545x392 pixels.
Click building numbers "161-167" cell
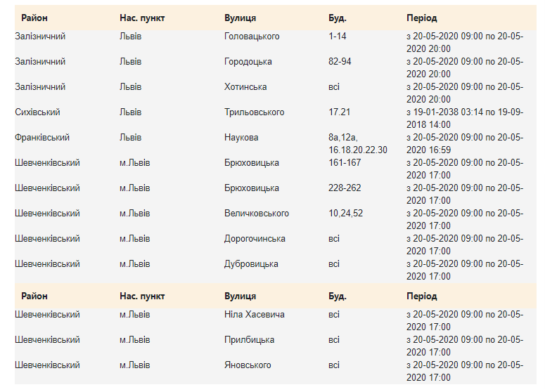[344, 163]
